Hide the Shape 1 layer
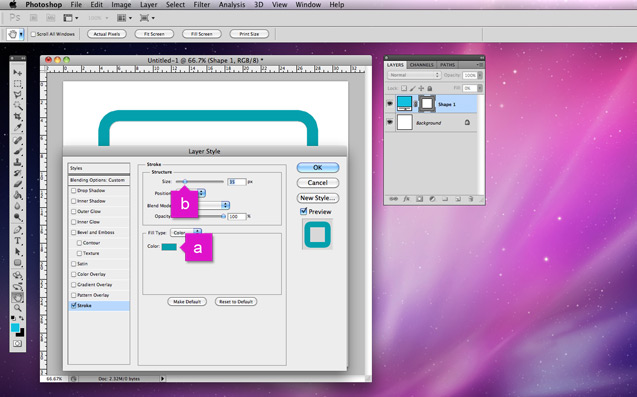The height and width of the screenshot is (397, 637). coord(390,104)
